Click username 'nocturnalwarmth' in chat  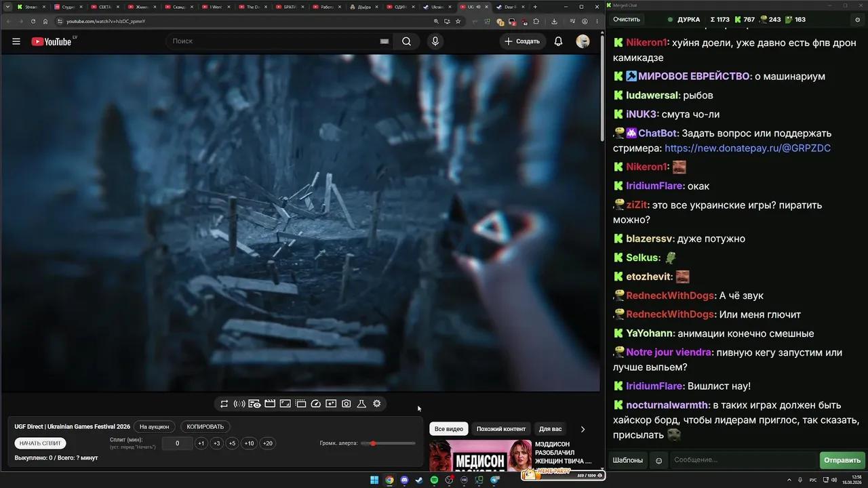(667, 405)
